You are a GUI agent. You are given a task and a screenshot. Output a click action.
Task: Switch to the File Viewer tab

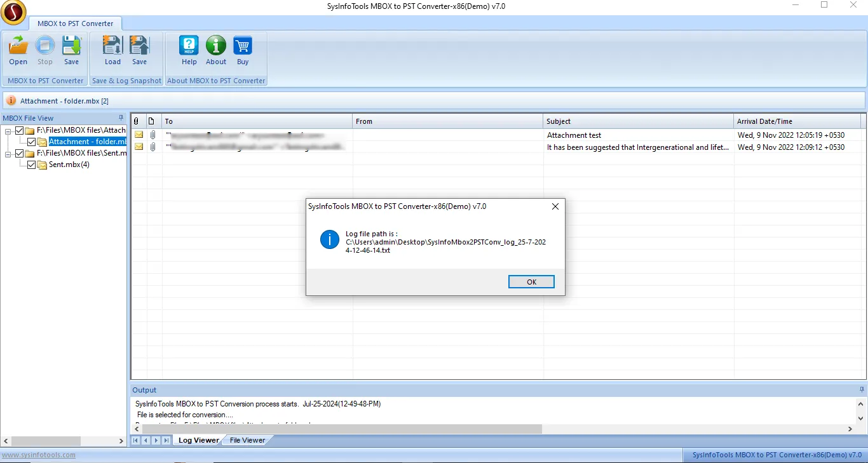[247, 440]
